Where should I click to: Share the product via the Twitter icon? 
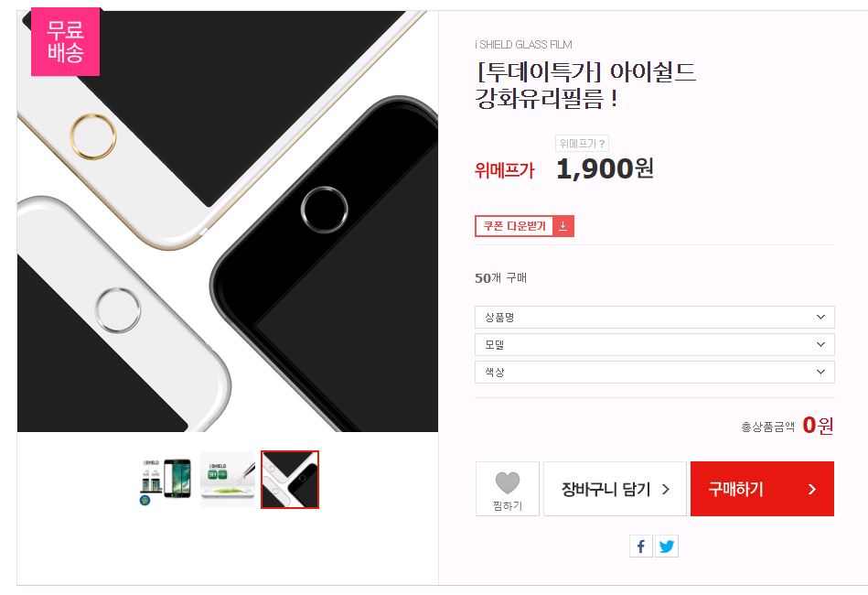pos(667,546)
